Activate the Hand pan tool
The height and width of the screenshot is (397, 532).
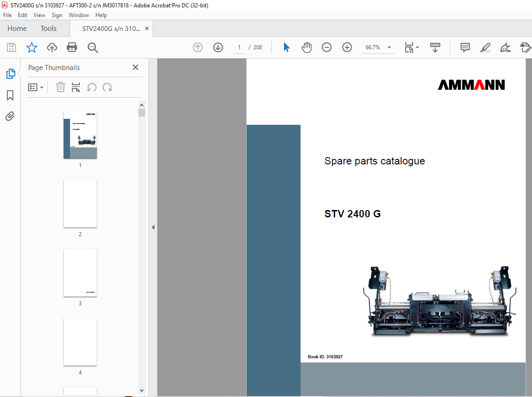tap(307, 47)
